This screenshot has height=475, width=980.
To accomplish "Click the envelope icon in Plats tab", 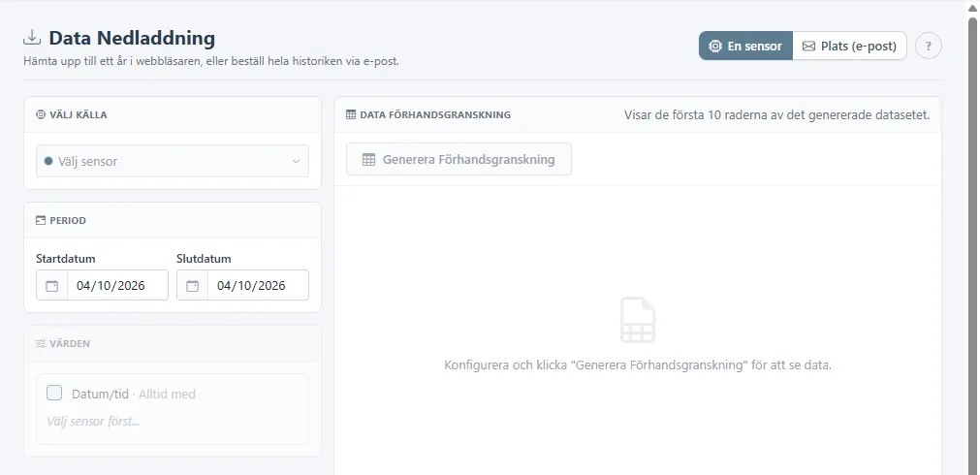I will tap(808, 47).
